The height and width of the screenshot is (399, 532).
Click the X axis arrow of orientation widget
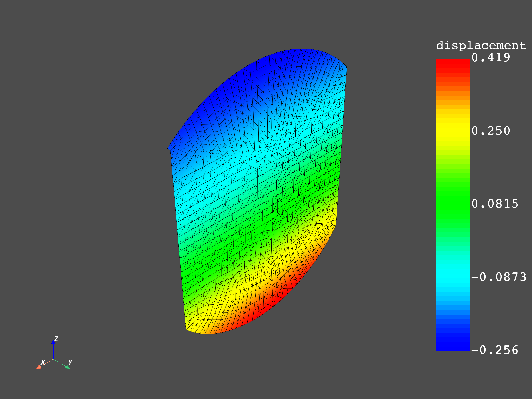point(39,367)
